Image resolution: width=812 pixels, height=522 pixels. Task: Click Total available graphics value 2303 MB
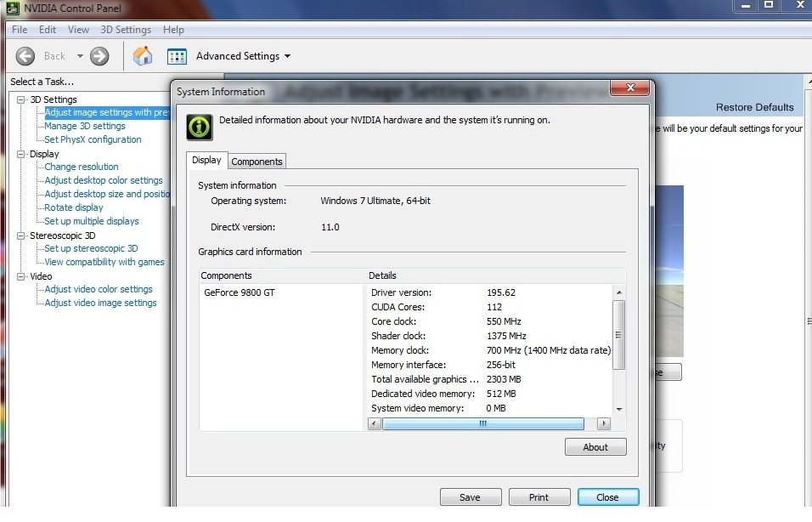tap(504, 379)
